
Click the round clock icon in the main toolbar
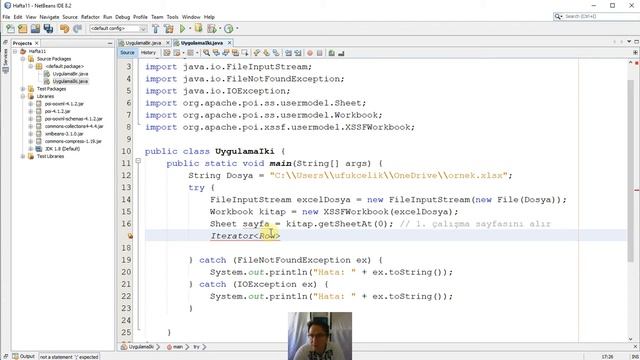[229, 29]
